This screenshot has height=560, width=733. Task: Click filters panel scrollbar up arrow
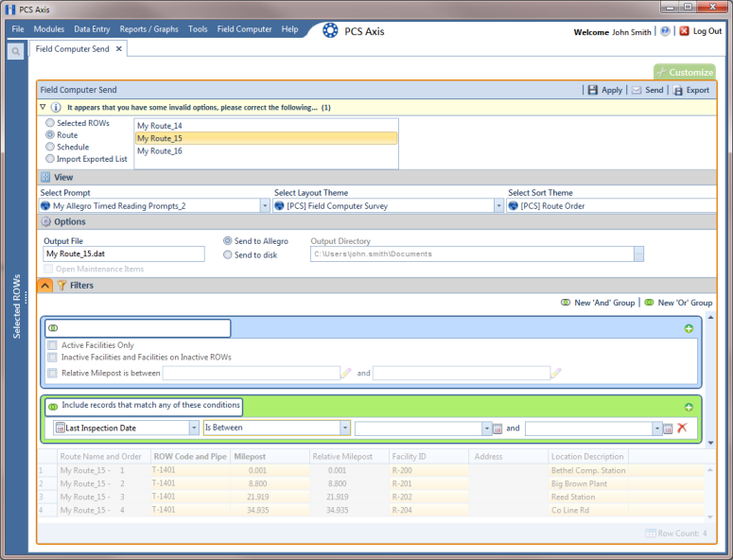pyautogui.click(x=710, y=318)
